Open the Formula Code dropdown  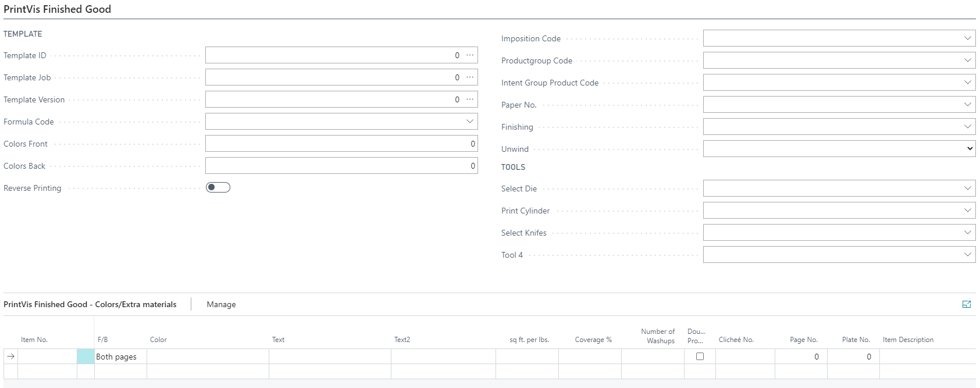[x=470, y=122]
